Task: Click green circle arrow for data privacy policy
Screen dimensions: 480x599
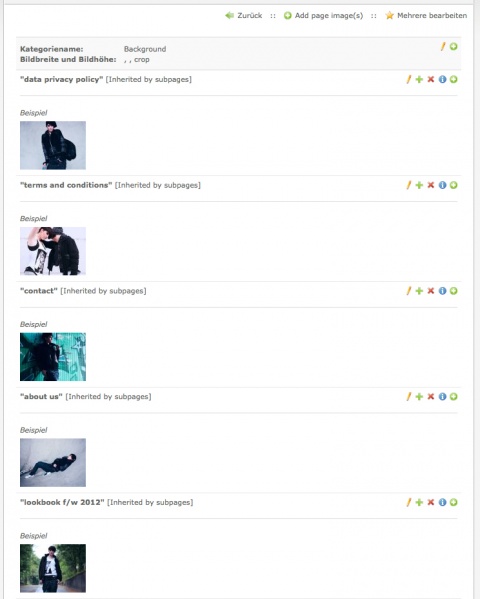Action: 454,79
